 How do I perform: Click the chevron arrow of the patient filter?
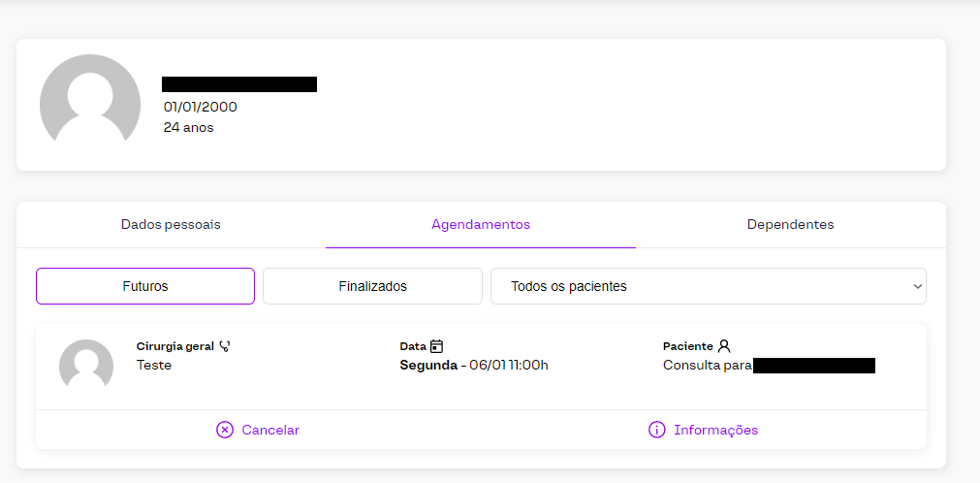pyautogui.click(x=917, y=286)
